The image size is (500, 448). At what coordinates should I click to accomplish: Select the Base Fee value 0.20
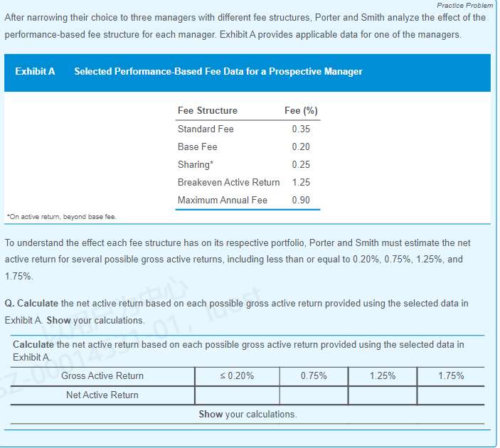(300, 146)
